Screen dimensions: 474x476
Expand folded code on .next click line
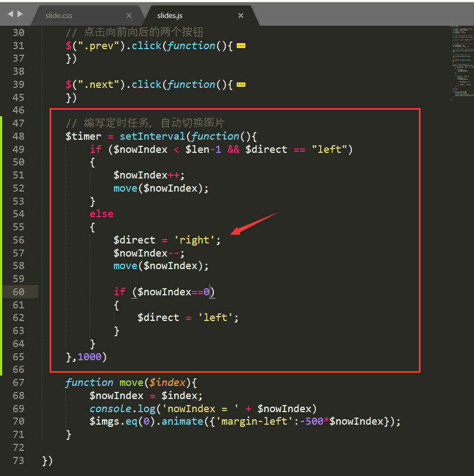tap(241, 85)
